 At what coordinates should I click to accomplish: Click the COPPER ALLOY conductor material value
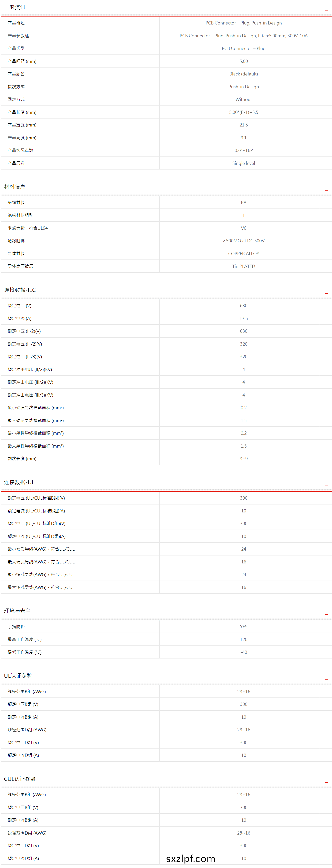point(243,254)
